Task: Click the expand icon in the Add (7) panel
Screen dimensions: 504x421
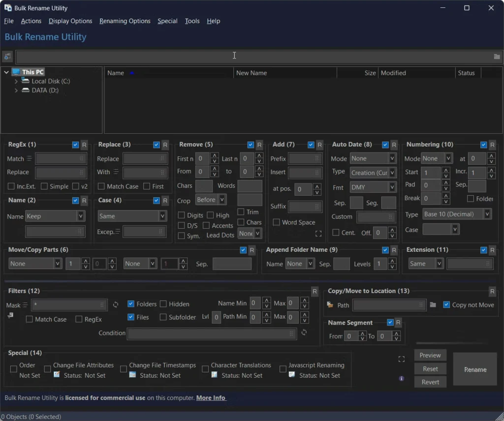Action: pos(318,234)
